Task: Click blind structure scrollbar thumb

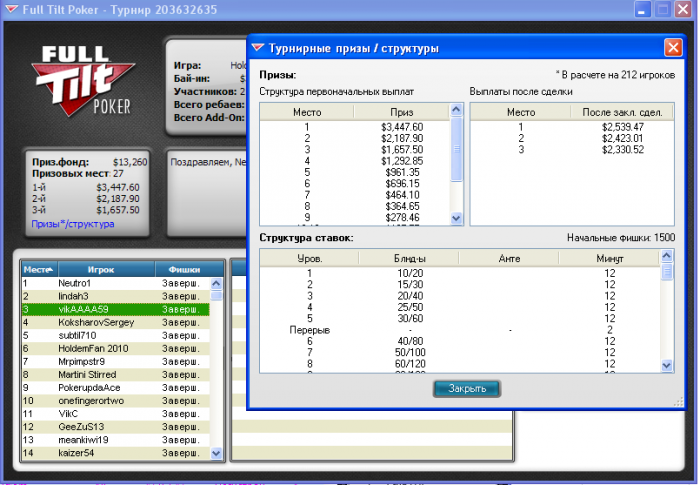Action: coord(667,271)
